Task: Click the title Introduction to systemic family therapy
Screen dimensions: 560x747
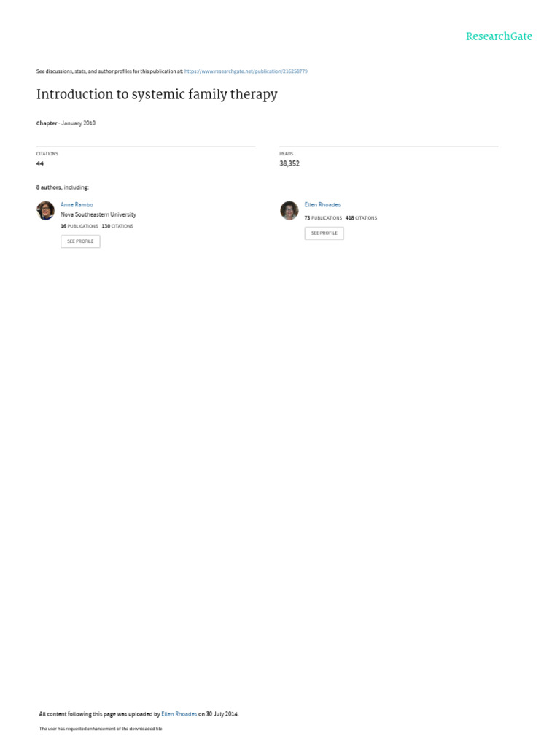Action: click(157, 94)
